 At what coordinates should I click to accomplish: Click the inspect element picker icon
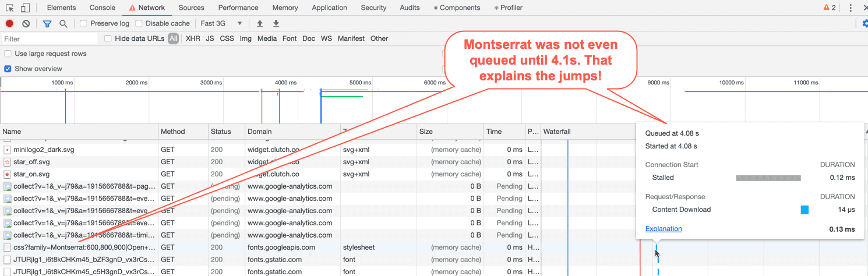(10, 8)
